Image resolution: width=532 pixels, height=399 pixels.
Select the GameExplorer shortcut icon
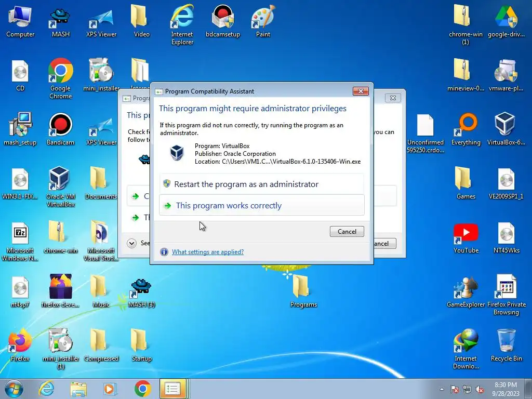(x=465, y=292)
